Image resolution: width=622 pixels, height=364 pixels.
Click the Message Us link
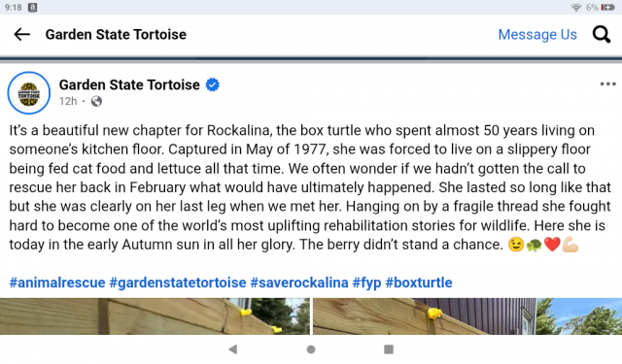[x=537, y=35]
